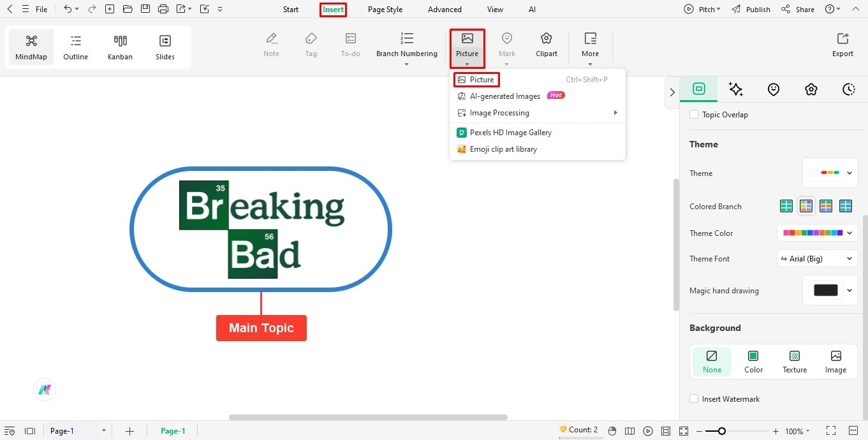Open the history clock panel tab

coord(849,89)
